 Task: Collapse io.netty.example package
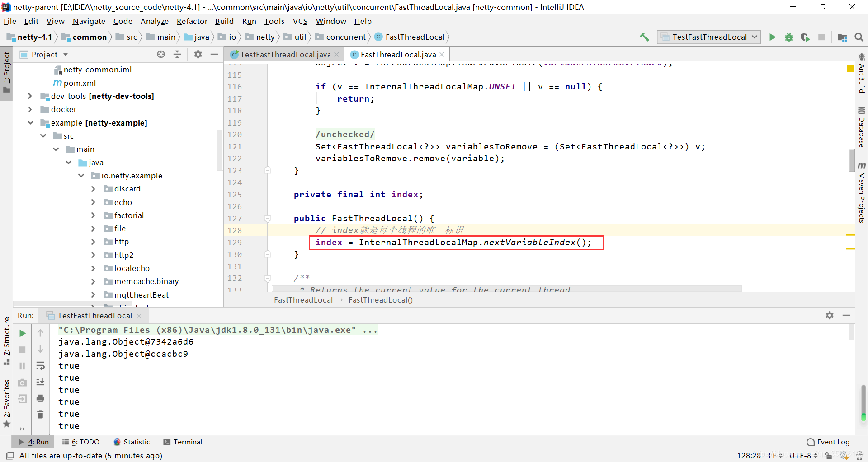[81, 176]
